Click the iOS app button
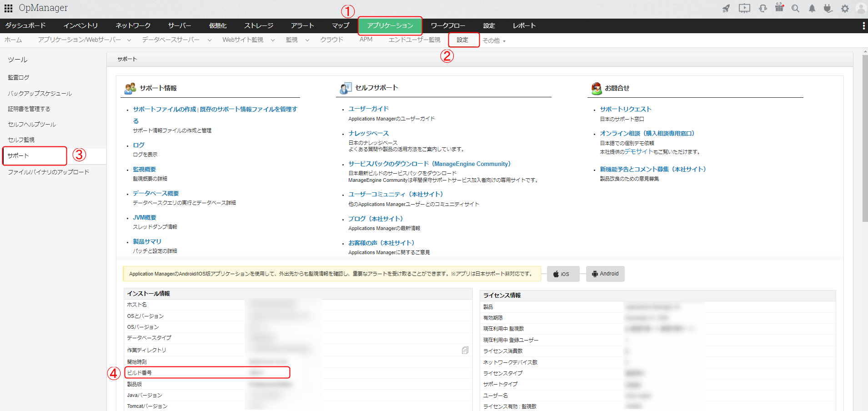868x411 pixels. click(x=563, y=274)
